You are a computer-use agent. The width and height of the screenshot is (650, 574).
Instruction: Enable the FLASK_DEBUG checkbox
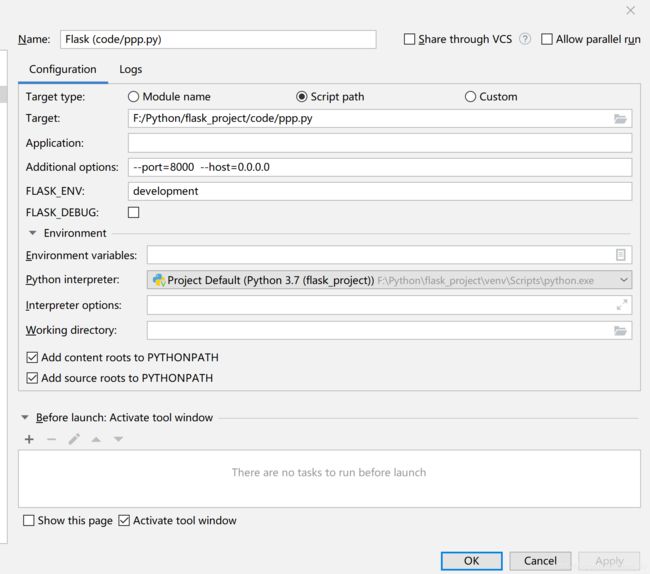tap(134, 212)
